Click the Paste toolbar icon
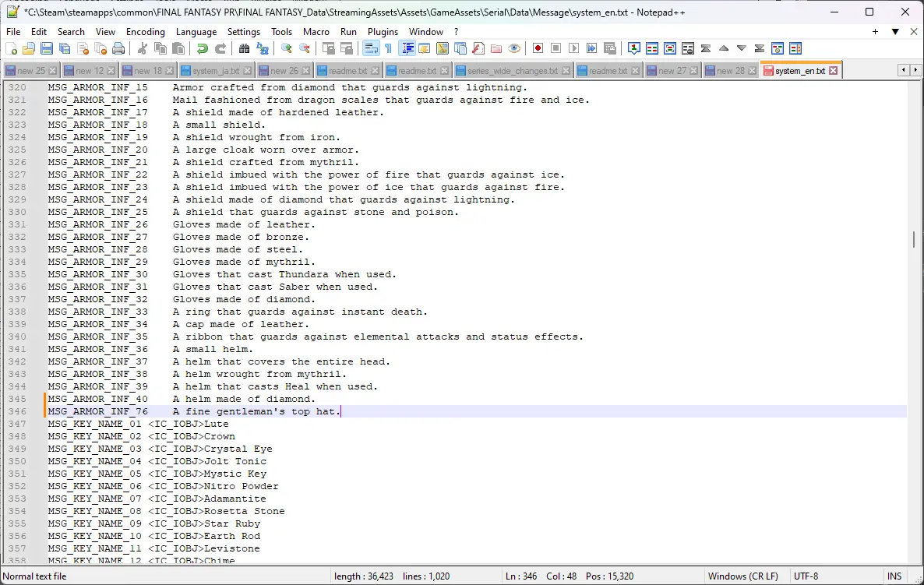 pyautogui.click(x=178, y=49)
